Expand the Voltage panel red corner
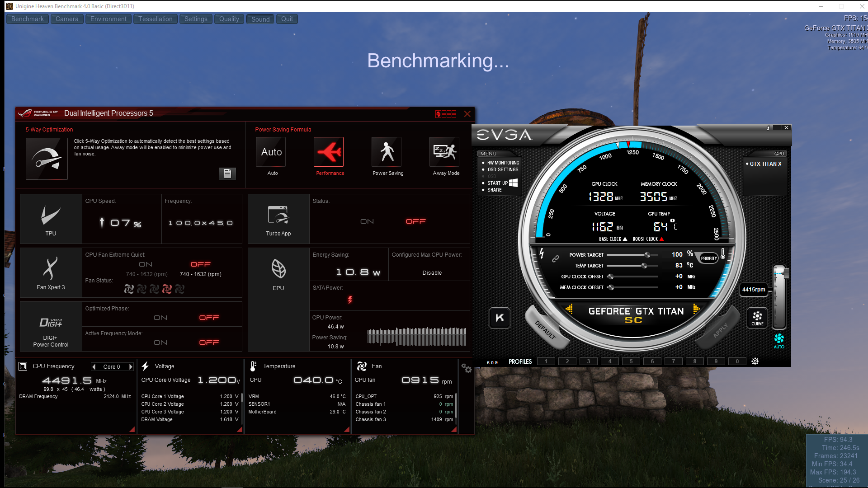The image size is (868, 488). tap(240, 430)
